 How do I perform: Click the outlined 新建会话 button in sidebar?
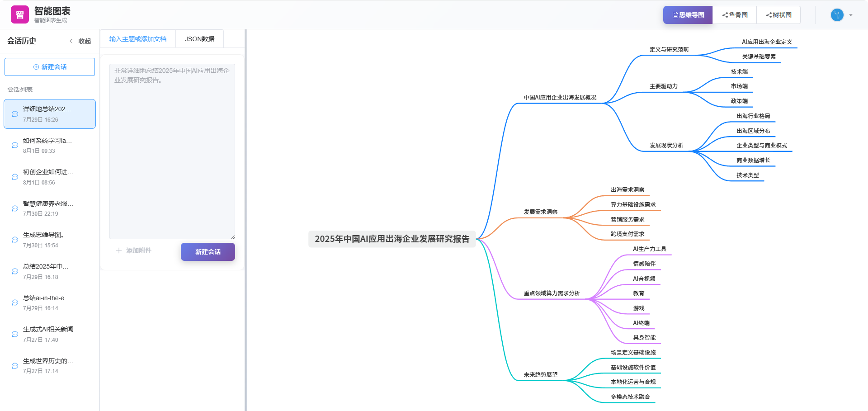pyautogui.click(x=50, y=67)
